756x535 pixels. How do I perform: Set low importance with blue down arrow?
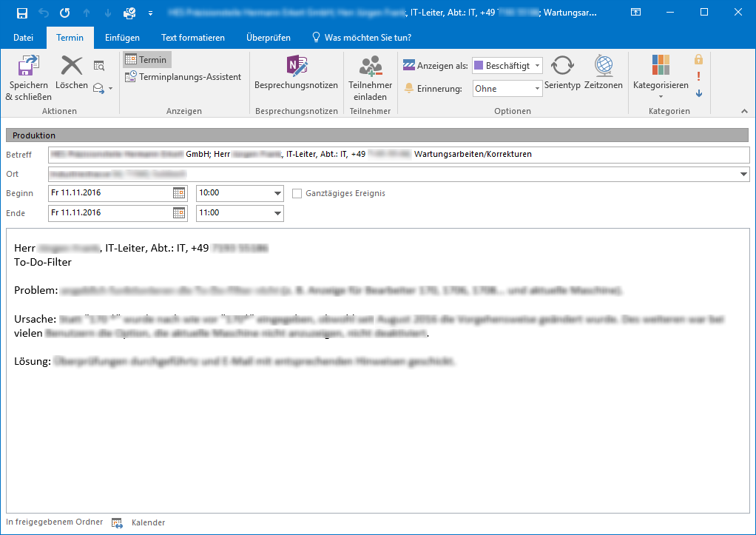(x=698, y=93)
